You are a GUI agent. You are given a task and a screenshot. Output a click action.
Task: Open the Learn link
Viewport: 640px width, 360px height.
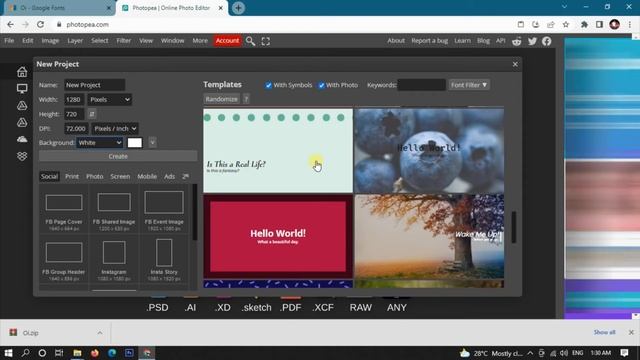462,41
